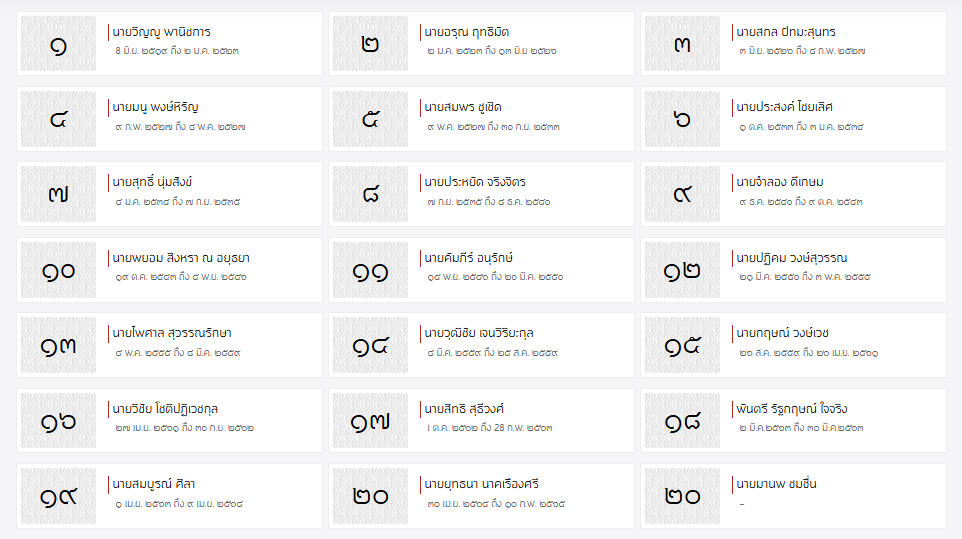Select the name นายมานพ ชมชื่น
The height and width of the screenshot is (539, 962).
coord(776,484)
